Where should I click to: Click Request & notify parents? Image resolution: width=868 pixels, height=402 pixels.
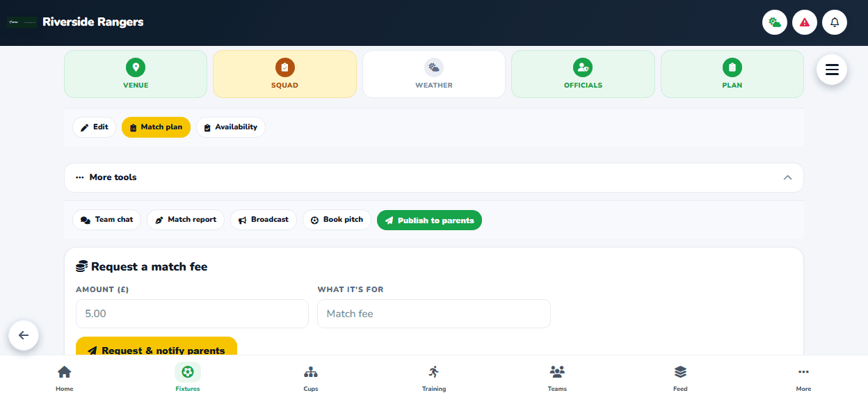point(156,346)
